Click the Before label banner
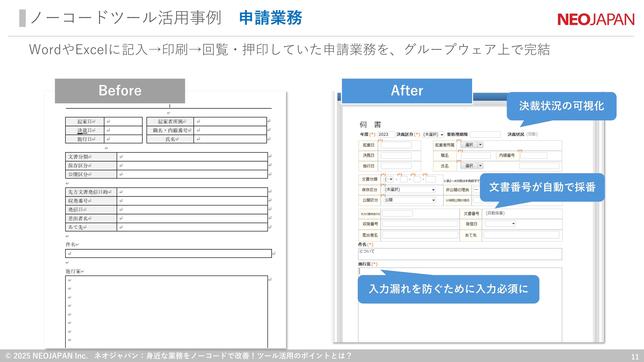The width and height of the screenshot is (644, 362). pos(120,91)
